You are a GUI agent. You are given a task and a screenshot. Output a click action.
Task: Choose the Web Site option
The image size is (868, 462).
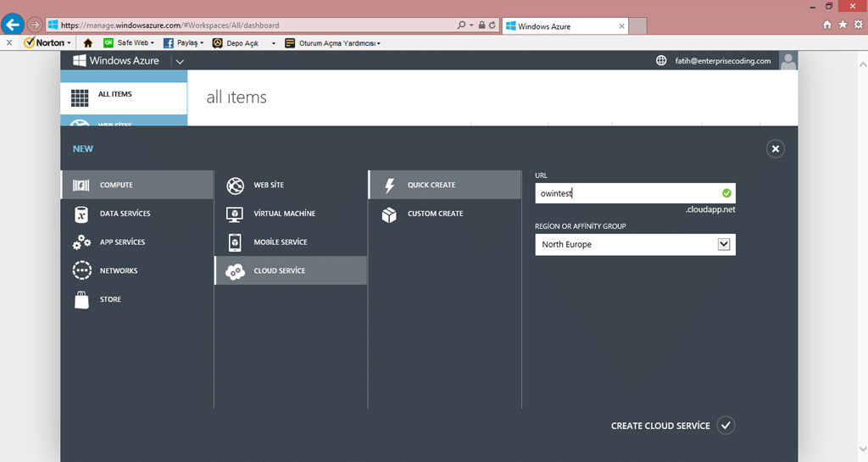[291, 185]
